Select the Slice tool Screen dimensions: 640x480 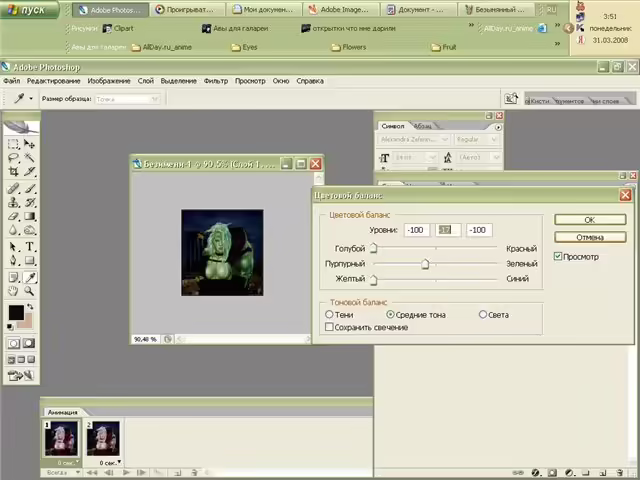pyautogui.click(x=29, y=171)
